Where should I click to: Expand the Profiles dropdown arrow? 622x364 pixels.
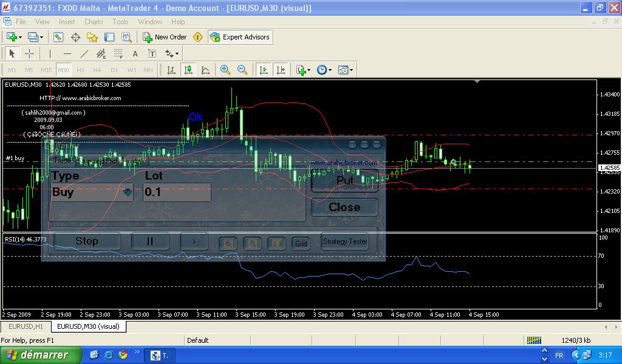click(41, 37)
